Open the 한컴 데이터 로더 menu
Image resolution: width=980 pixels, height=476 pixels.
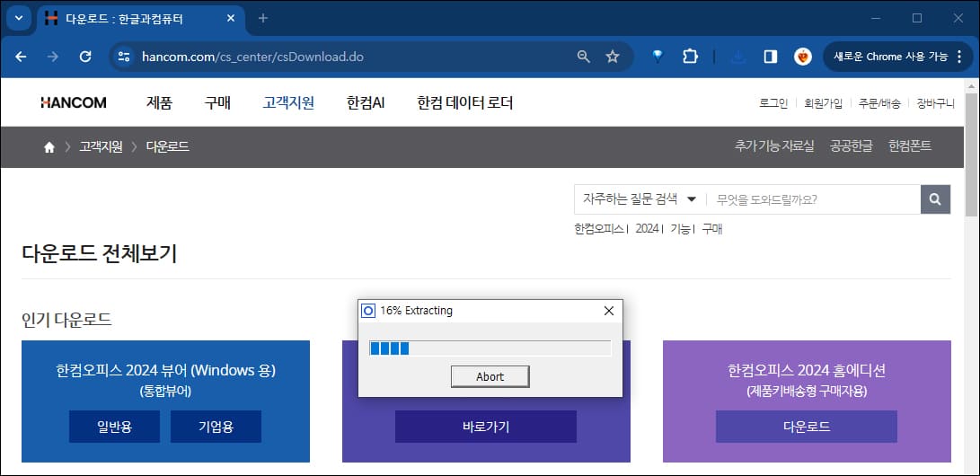(465, 103)
